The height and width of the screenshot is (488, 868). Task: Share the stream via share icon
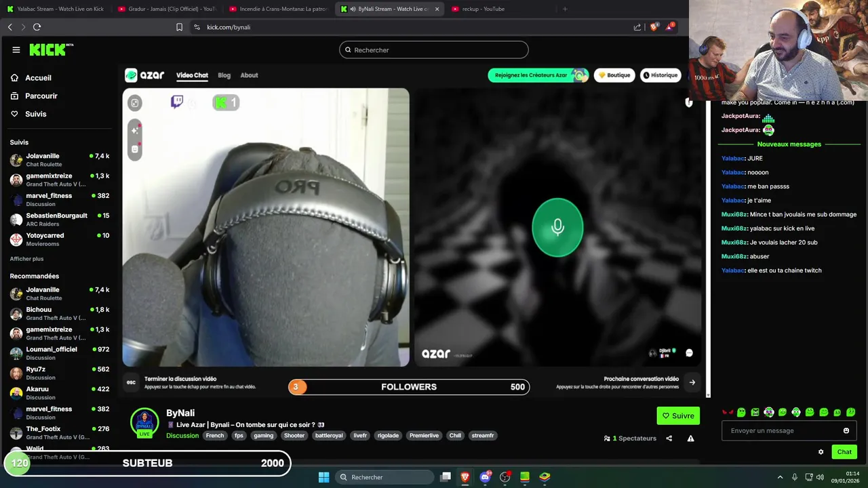coord(669,439)
